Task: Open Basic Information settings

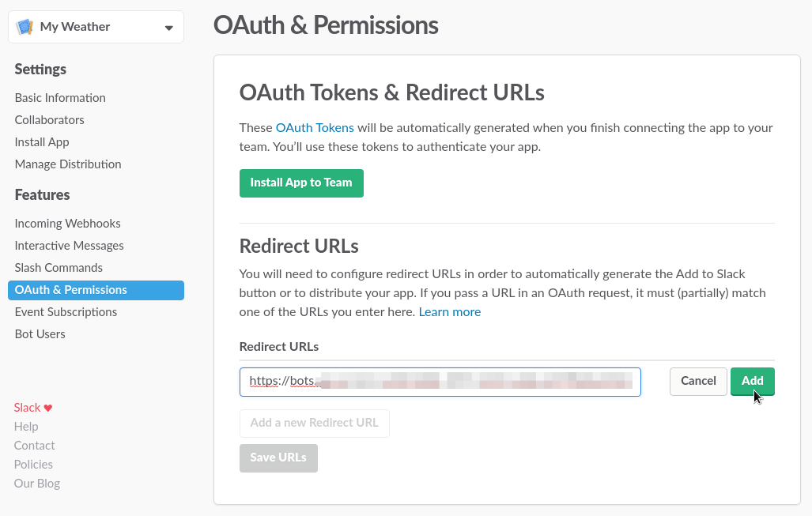Action: [x=60, y=98]
